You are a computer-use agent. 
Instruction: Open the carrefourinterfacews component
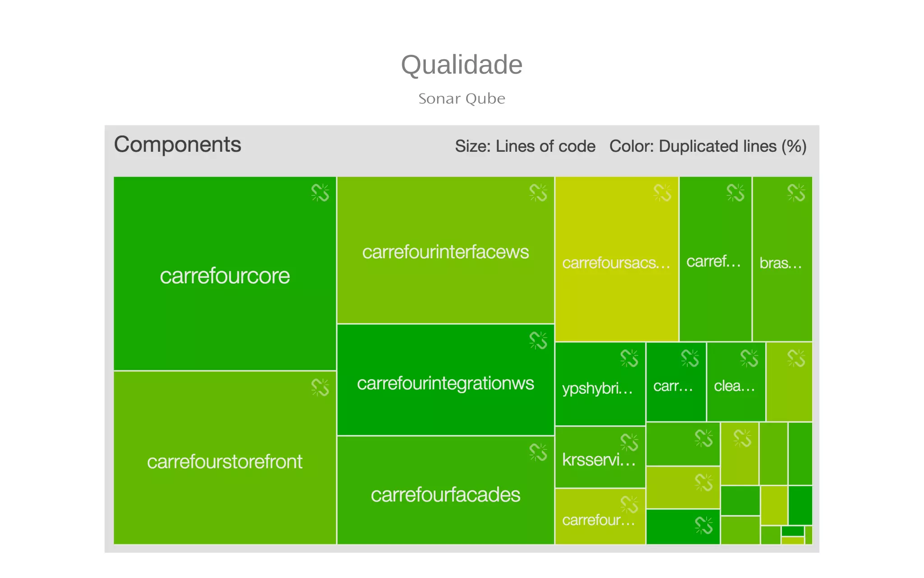point(445,252)
